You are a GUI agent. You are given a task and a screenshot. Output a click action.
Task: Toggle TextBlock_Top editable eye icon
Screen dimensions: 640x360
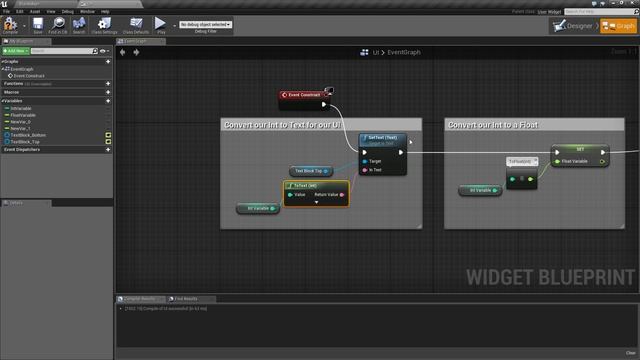point(108,142)
